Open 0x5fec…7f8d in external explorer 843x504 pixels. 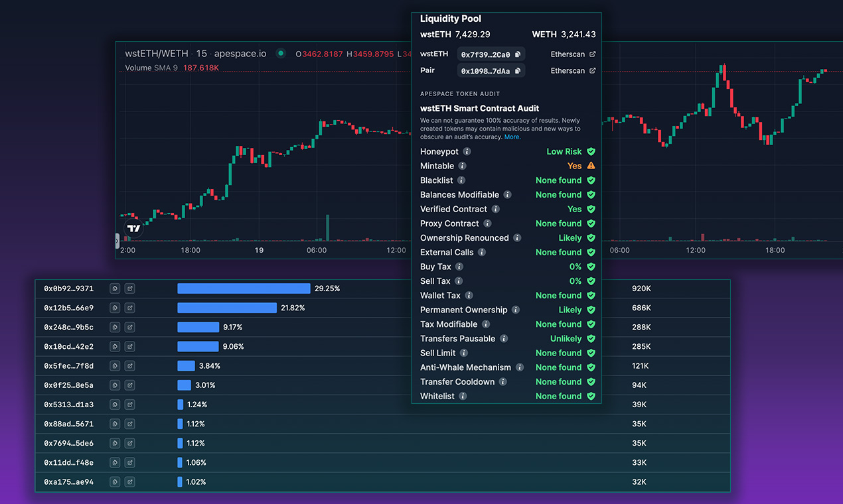[x=130, y=365]
